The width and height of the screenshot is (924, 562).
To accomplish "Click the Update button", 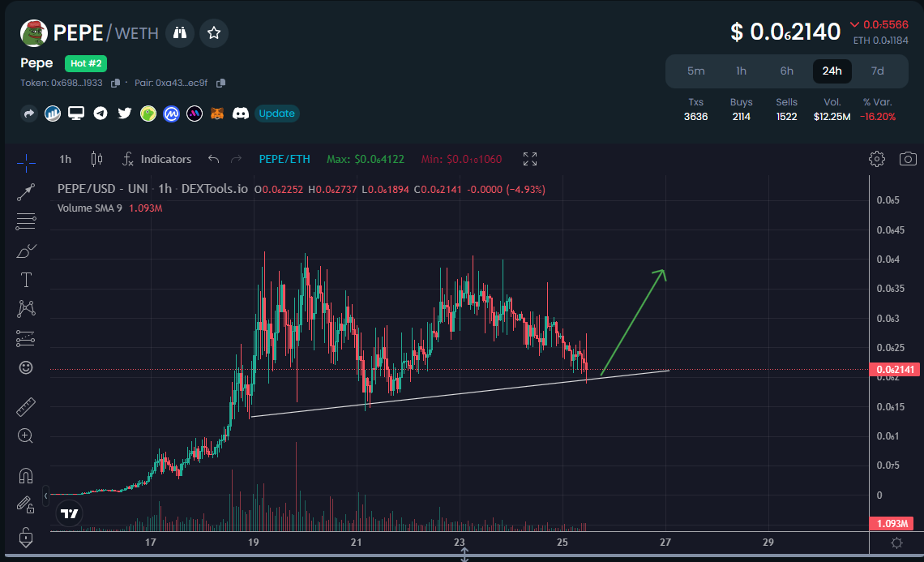I will [277, 114].
